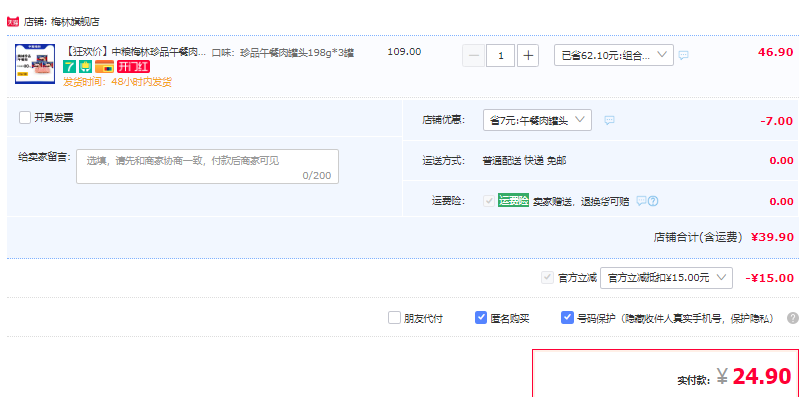
Task: Click the red 开门红 promotion tag
Action: (133, 67)
